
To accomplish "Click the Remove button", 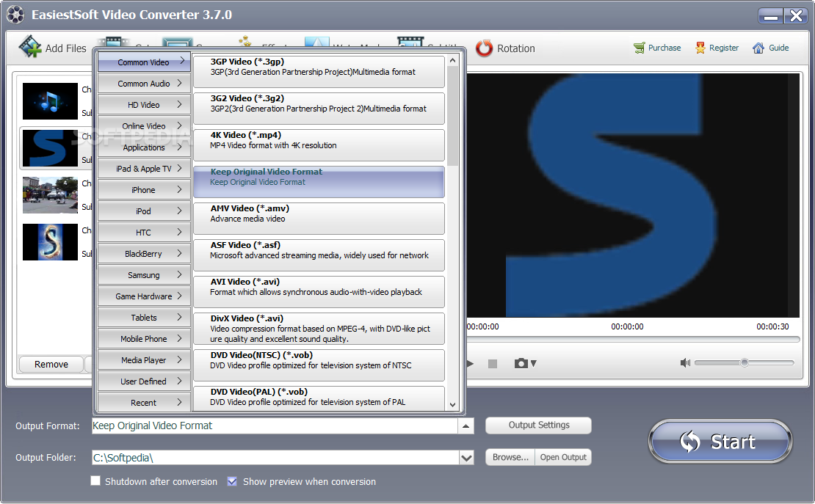I will point(51,364).
